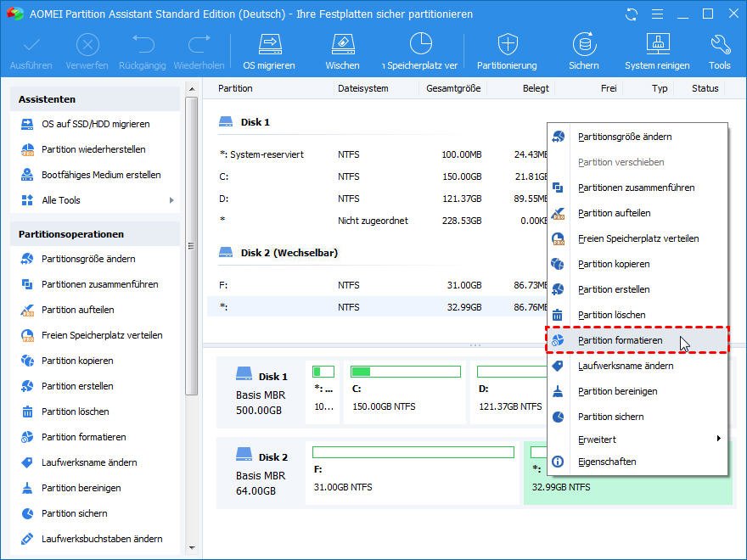This screenshot has height=560, width=747.
Task: Open the Partitionierung shield icon
Action: pos(508,44)
